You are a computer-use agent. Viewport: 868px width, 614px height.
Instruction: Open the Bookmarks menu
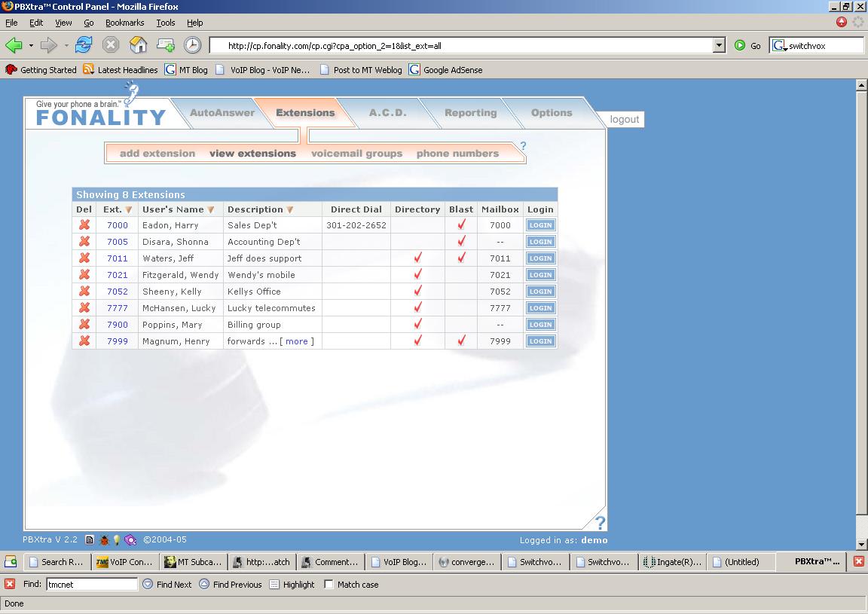click(x=124, y=23)
